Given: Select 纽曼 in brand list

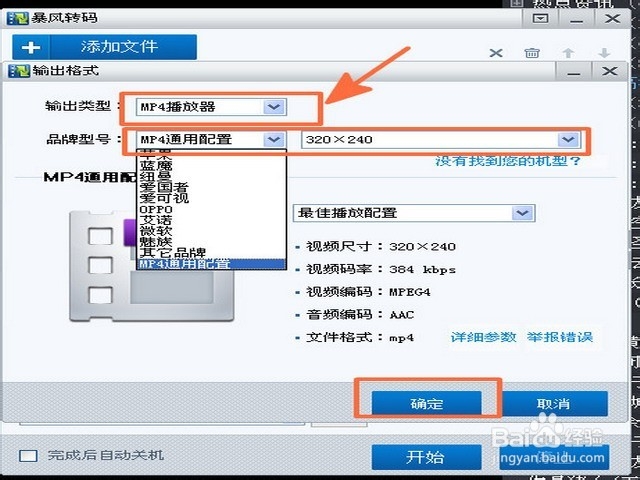Looking at the screenshot, I should [x=211, y=176].
